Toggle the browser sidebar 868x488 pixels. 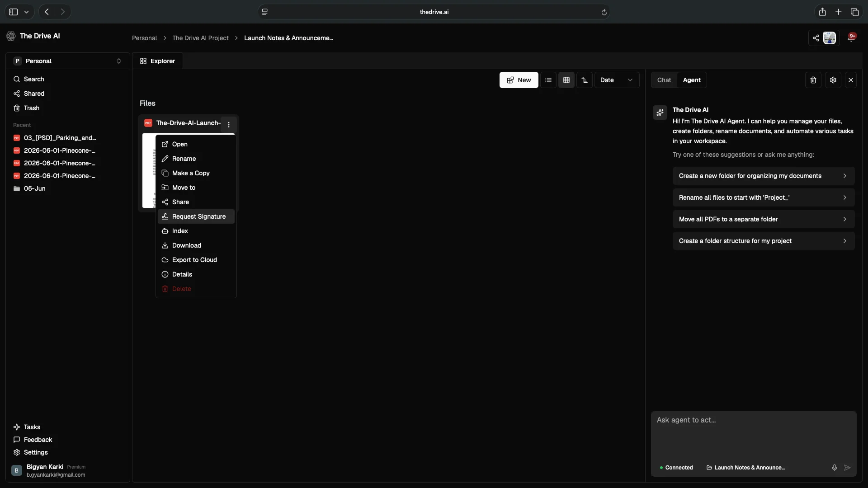(x=14, y=12)
